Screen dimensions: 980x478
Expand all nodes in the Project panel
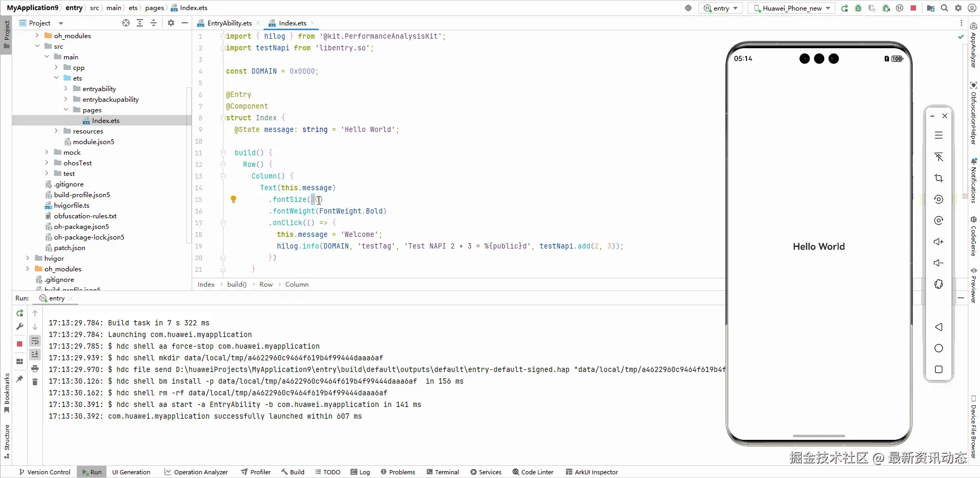(140, 23)
